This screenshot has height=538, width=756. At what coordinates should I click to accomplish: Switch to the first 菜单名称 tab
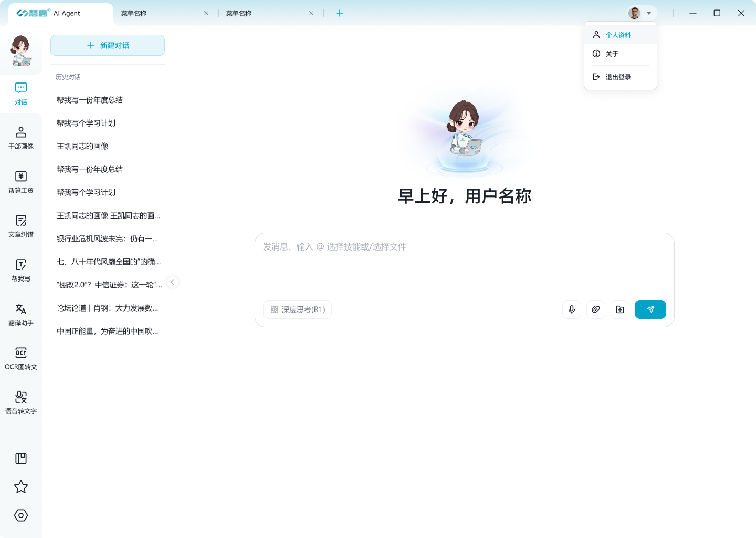pos(134,13)
